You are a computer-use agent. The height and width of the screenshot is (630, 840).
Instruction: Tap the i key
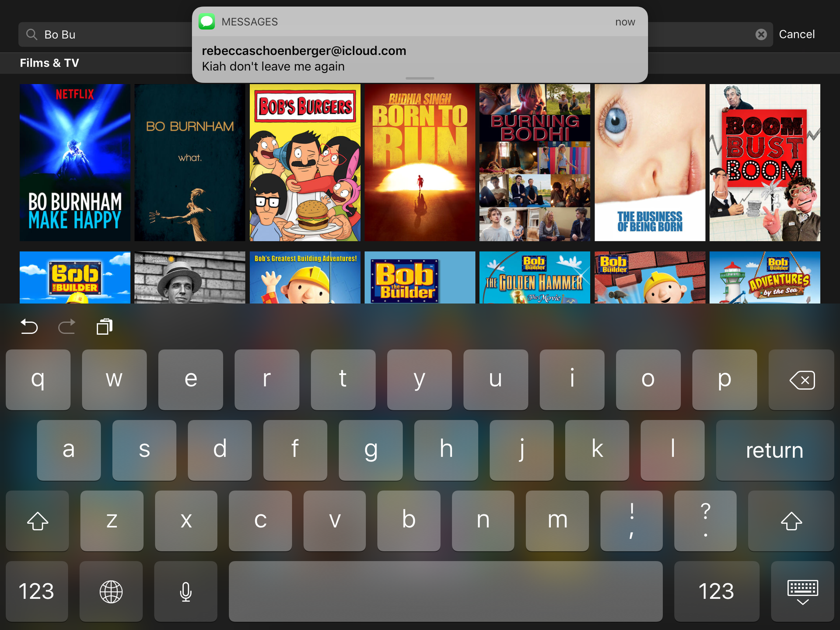tap(572, 380)
